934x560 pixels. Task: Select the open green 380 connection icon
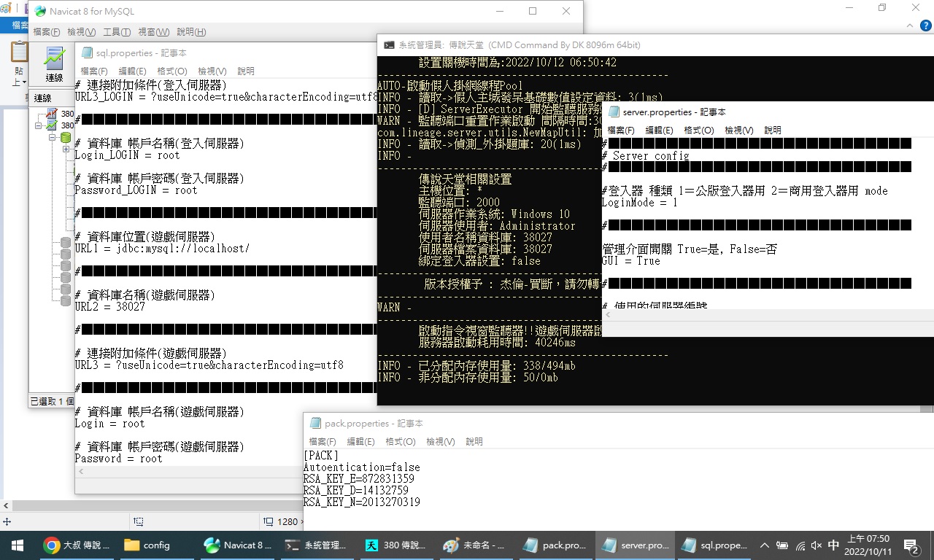51,125
